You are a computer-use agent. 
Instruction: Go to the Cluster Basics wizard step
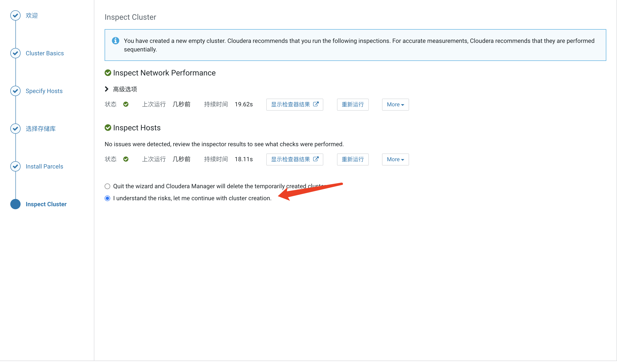click(x=45, y=53)
